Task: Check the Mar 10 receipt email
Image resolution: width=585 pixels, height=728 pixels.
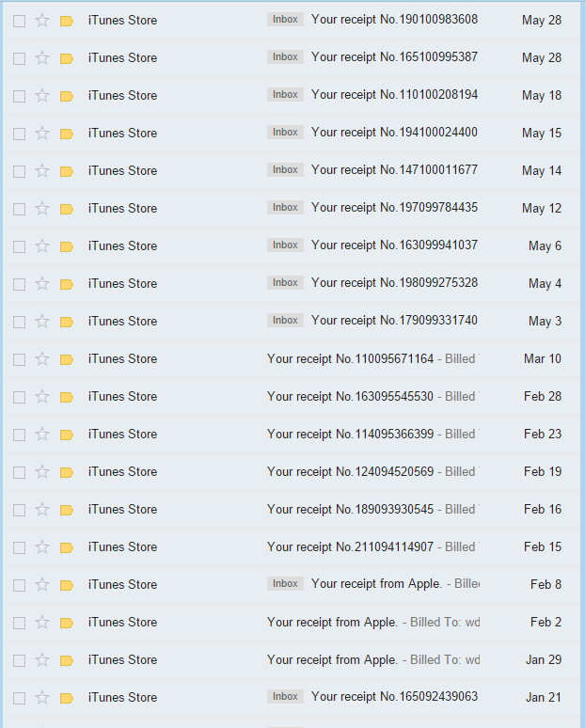Action: pos(19,359)
